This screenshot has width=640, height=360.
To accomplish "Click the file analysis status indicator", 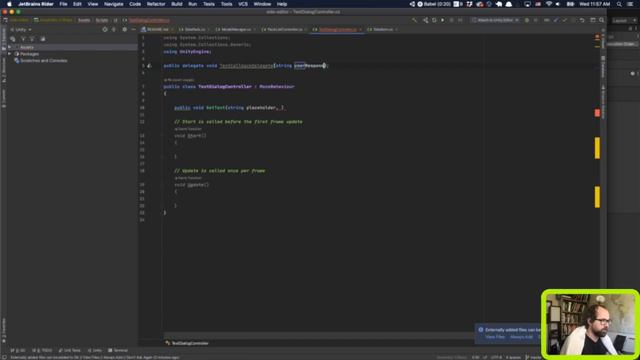I will [x=597, y=37].
